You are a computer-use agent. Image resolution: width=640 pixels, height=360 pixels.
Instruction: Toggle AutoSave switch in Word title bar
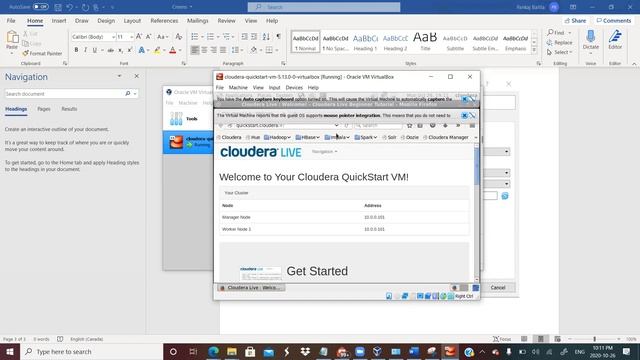[x=40, y=7]
